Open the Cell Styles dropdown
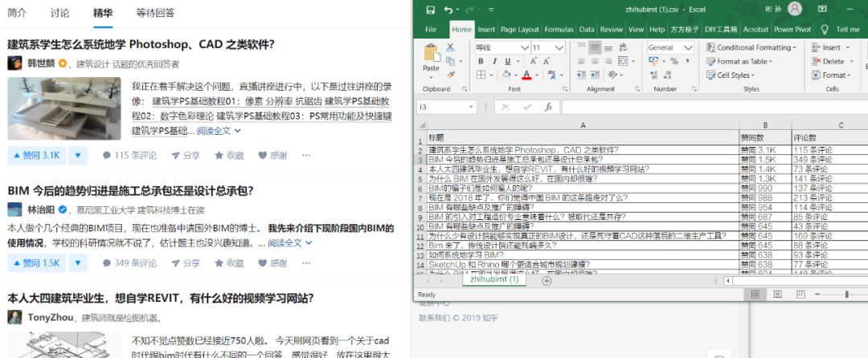The image size is (868, 358). [730, 75]
